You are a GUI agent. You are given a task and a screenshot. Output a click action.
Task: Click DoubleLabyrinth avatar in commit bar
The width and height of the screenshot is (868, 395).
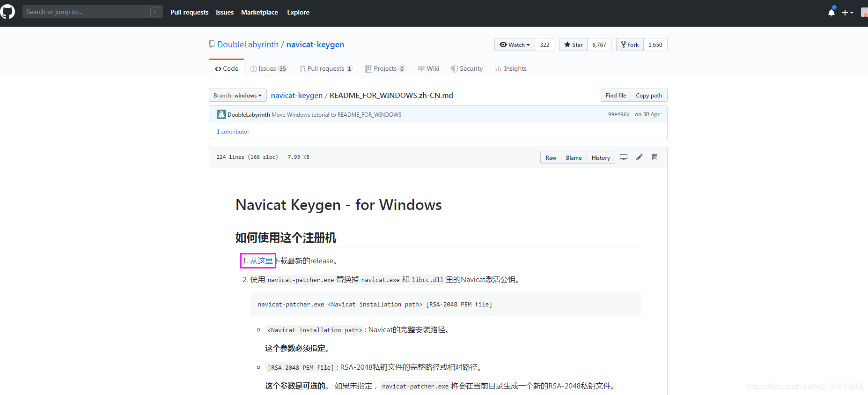coord(221,114)
